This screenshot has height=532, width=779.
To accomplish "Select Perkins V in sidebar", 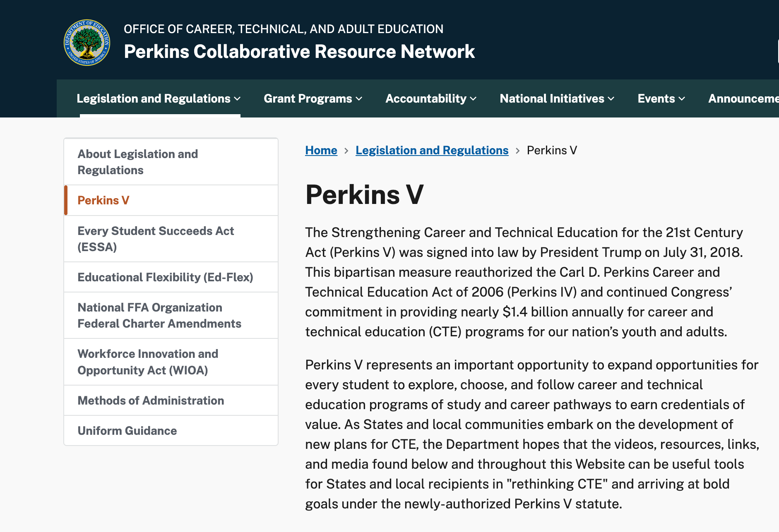I will pyautogui.click(x=171, y=200).
